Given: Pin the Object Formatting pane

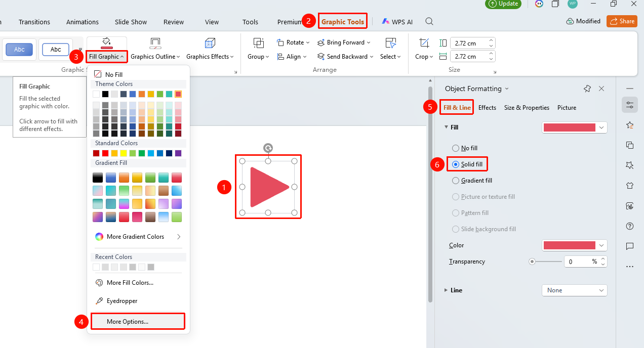Looking at the screenshot, I should 587,89.
